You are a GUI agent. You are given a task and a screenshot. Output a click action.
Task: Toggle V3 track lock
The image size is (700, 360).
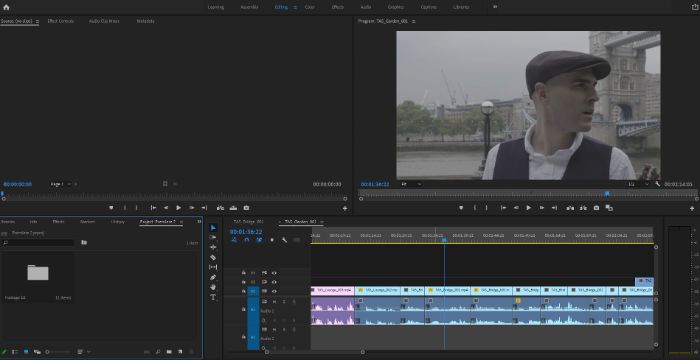click(243, 272)
